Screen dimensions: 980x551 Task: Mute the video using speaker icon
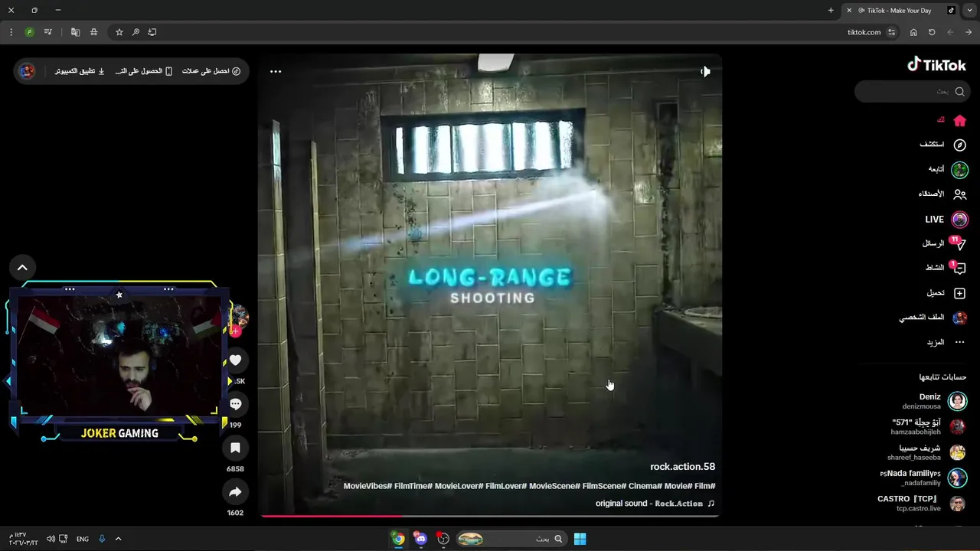(705, 71)
